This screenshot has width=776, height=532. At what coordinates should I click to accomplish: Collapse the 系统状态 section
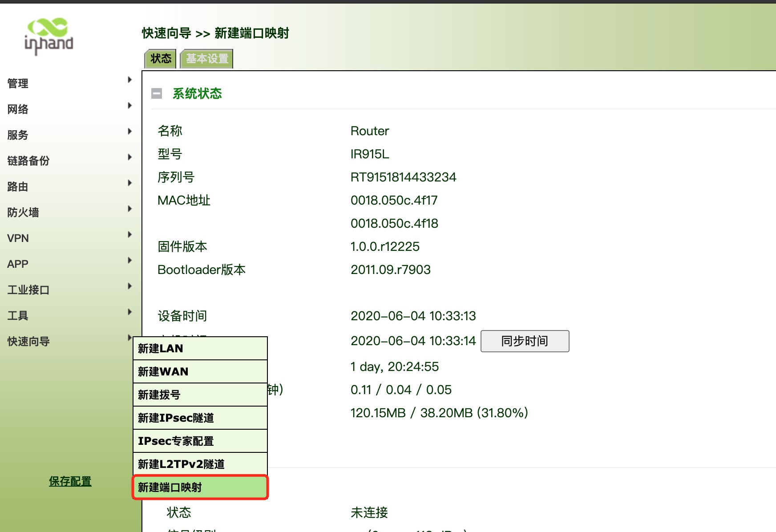point(157,93)
